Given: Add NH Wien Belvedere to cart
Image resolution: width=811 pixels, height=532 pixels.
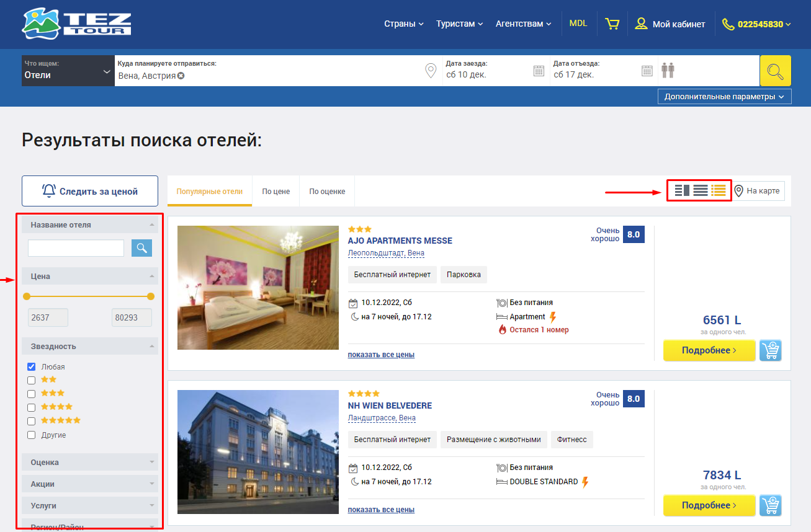Looking at the screenshot, I should click(x=771, y=505).
